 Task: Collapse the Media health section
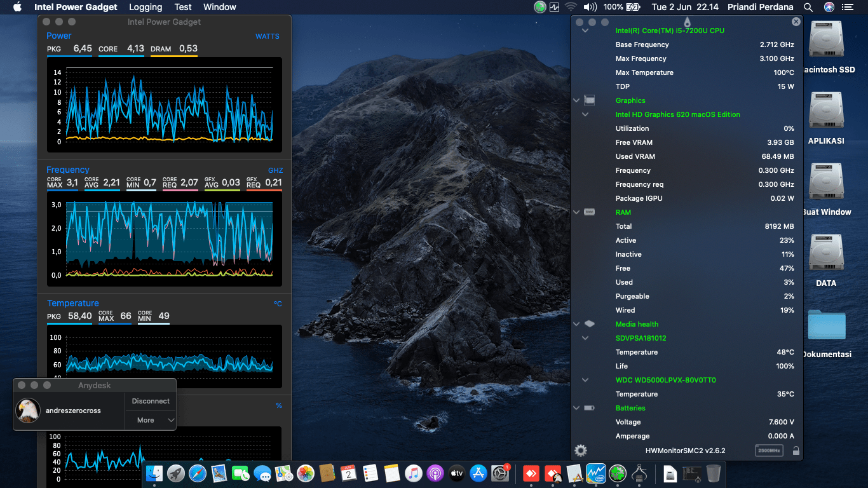coord(576,324)
